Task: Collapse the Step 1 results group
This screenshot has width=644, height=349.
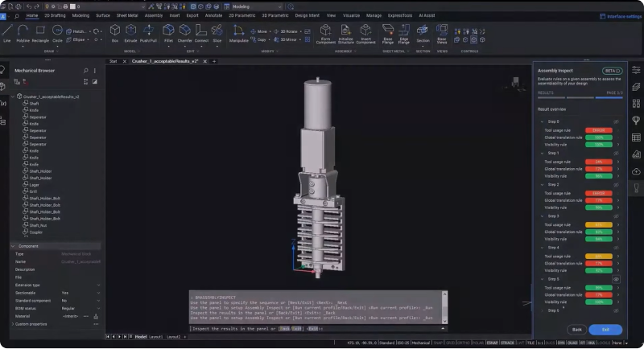Action: coord(542,153)
